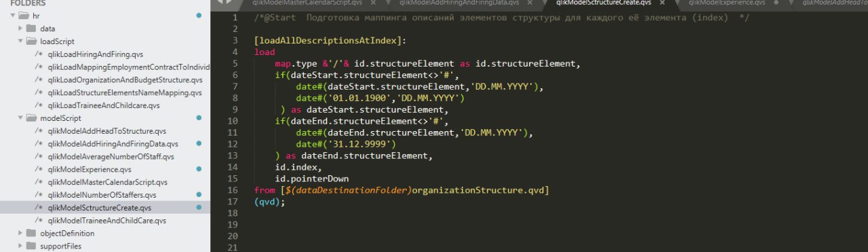This screenshot has height=252, width=868.
Task: Click $(dataDestinationFolder) variable in code
Action: pos(349,190)
